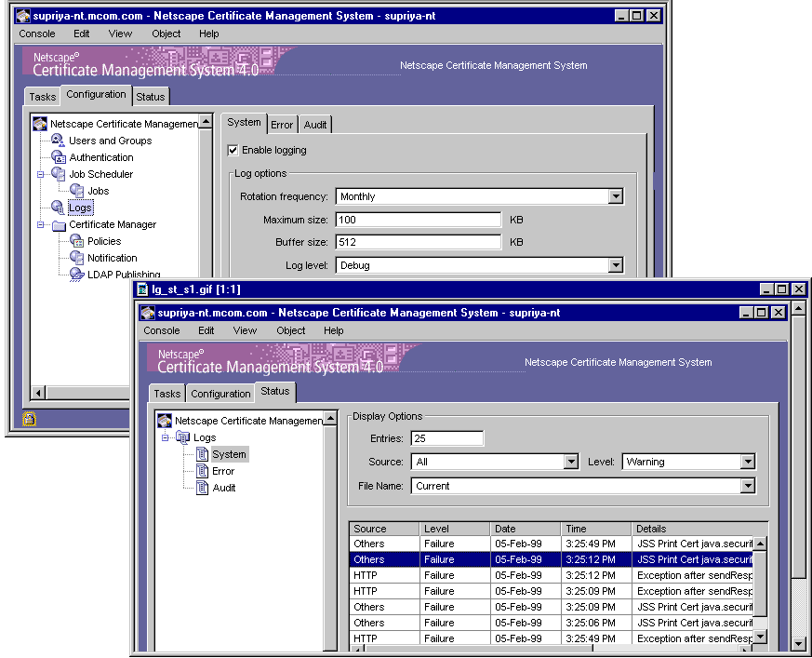Viewport: 812px width, 658px height.
Task: Collapse the Job Scheduler tree node
Action: coord(41,175)
